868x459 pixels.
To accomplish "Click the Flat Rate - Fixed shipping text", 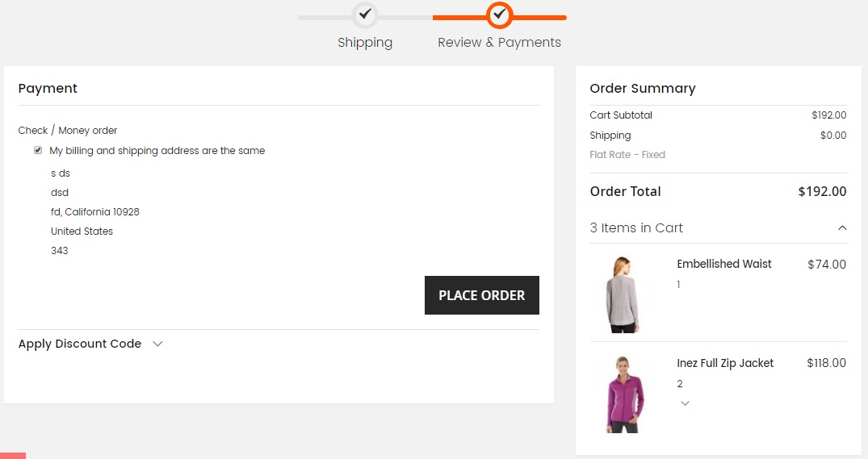I will 627,155.
